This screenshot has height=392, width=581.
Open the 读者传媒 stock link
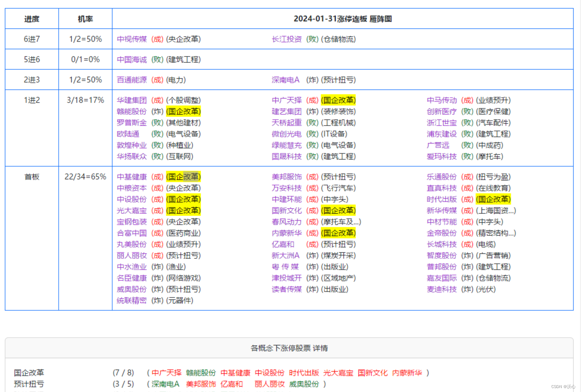(287, 289)
